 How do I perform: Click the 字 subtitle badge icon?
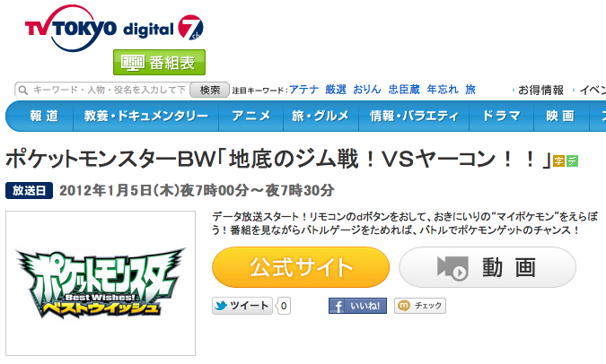tap(558, 161)
